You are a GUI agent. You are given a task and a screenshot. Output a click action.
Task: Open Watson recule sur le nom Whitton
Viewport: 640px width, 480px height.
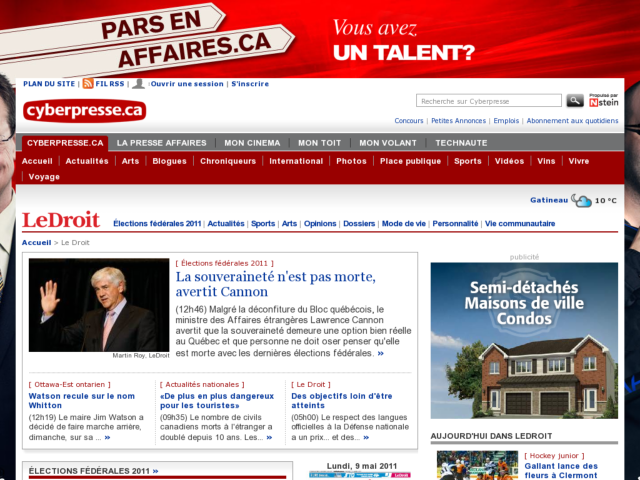(x=82, y=400)
